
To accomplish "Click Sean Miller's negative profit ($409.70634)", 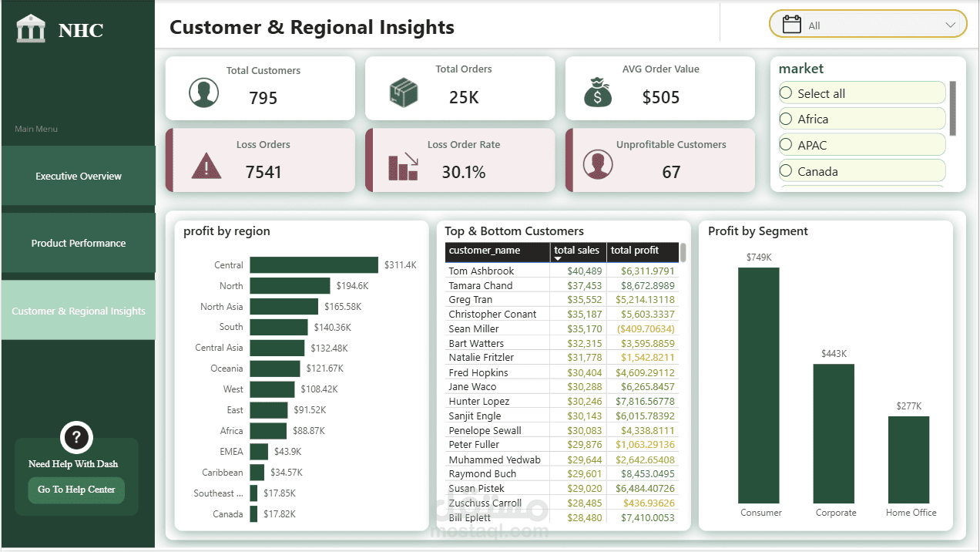I will click(x=644, y=328).
